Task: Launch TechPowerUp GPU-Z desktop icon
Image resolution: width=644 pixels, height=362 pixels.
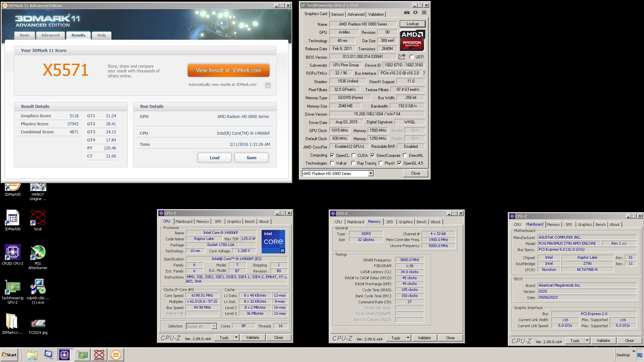Action: (12, 292)
